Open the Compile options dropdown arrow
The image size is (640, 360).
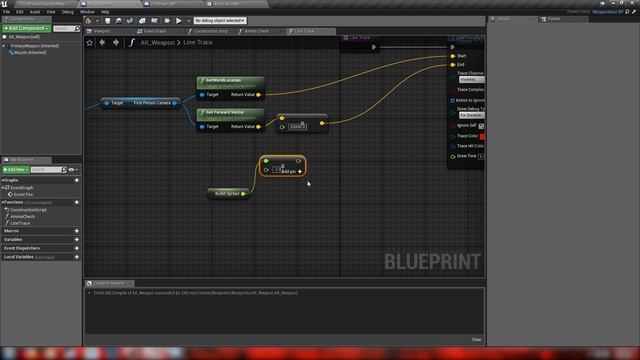pos(97,20)
